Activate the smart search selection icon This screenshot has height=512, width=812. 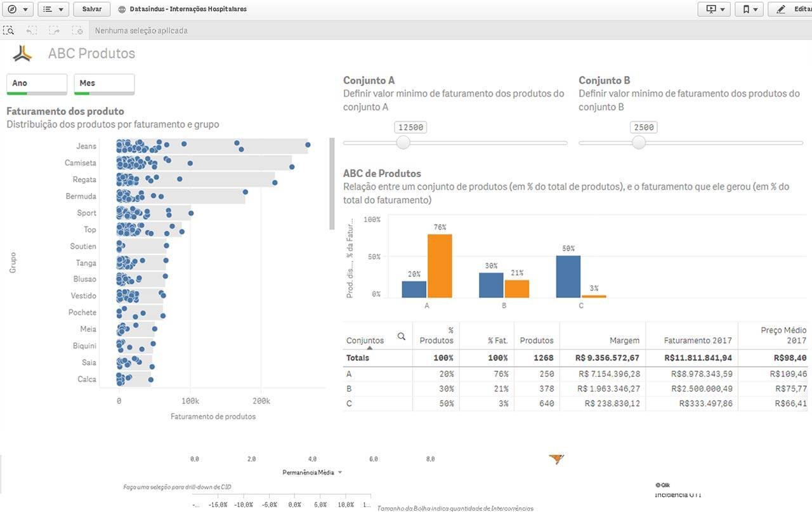pyautogui.click(x=9, y=30)
